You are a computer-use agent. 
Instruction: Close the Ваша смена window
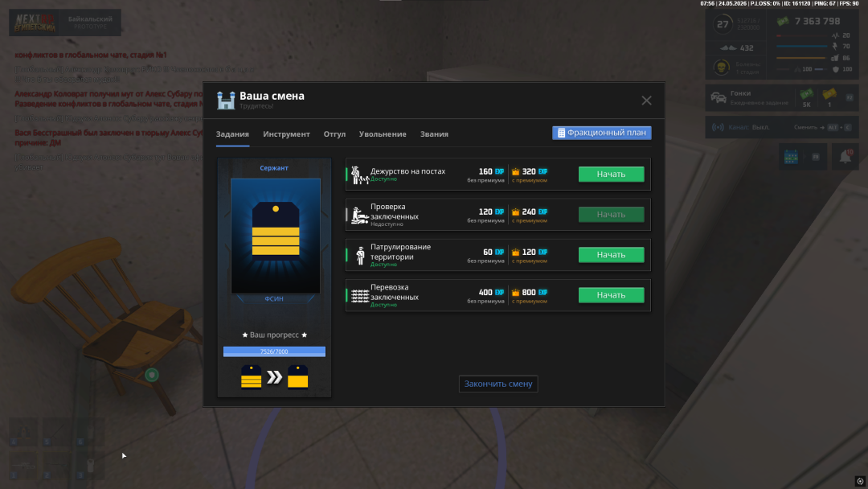[x=646, y=101]
